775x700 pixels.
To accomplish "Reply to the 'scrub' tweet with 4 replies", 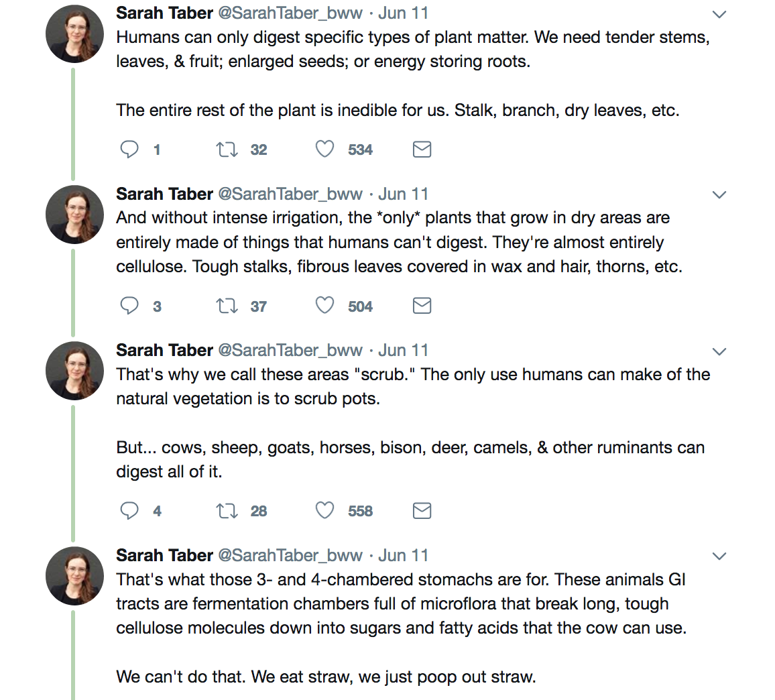I will 129,510.
